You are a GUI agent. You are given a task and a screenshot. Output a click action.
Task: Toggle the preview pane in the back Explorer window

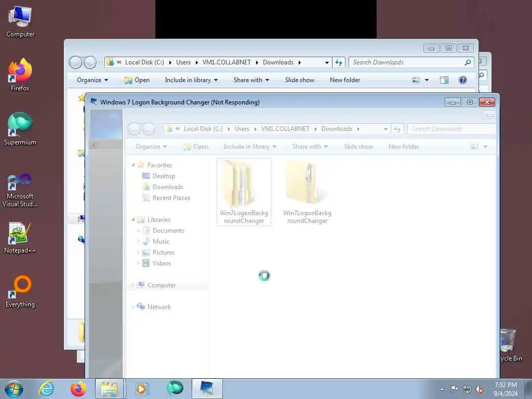click(444, 80)
